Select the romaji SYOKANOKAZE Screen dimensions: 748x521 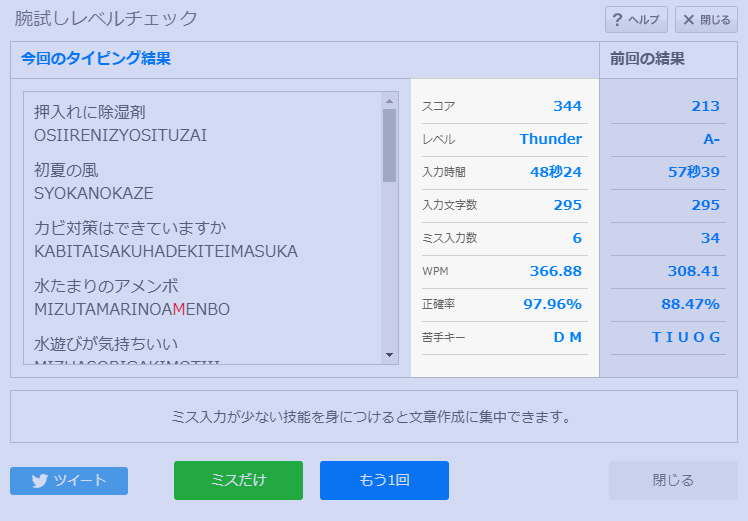[94, 193]
